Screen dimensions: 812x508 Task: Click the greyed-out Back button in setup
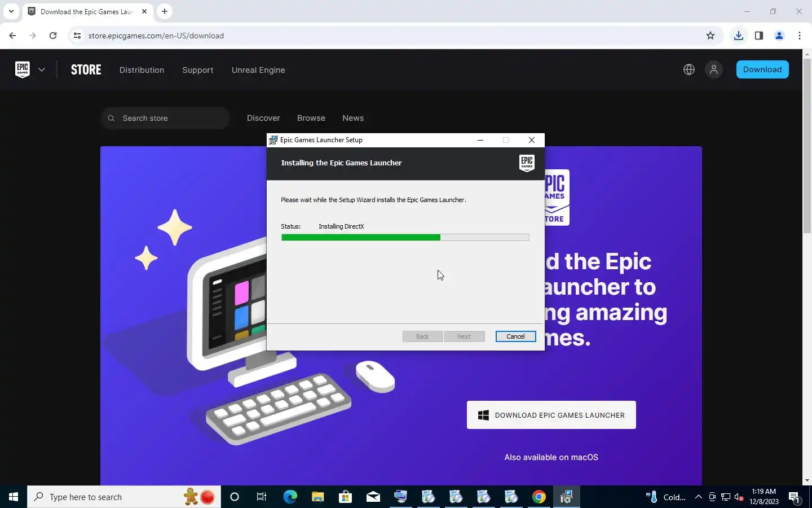(422, 336)
